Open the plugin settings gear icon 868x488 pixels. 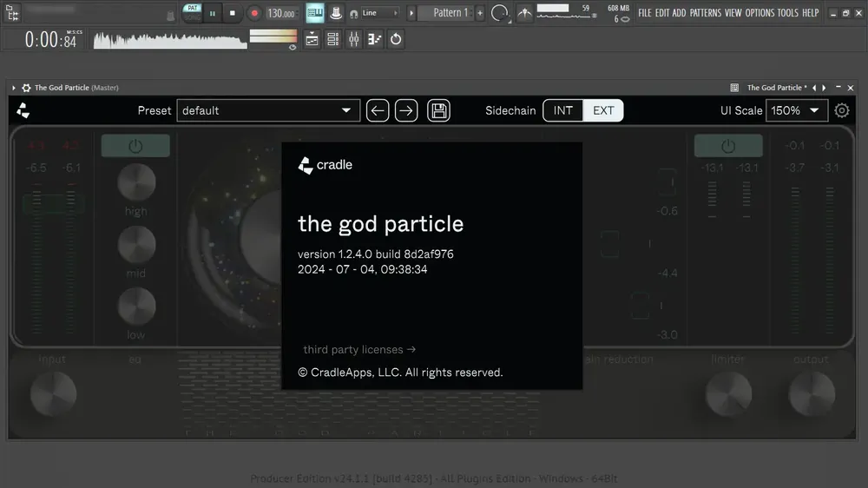(842, 110)
